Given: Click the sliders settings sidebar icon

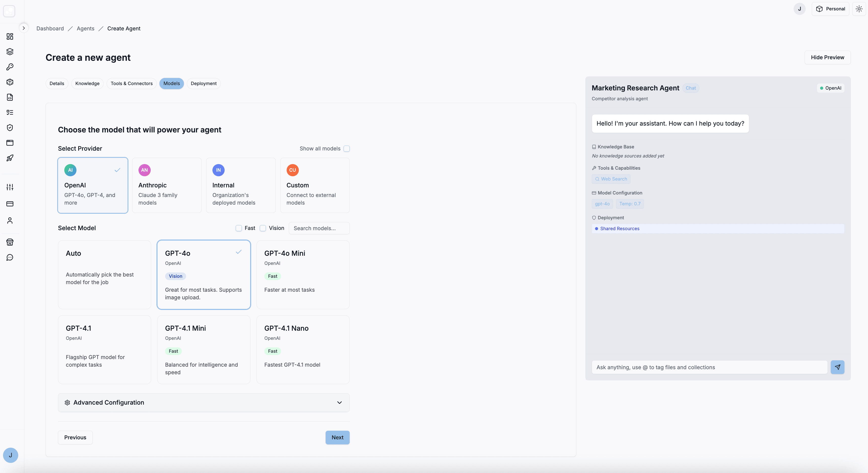Looking at the screenshot, I should coord(10,187).
